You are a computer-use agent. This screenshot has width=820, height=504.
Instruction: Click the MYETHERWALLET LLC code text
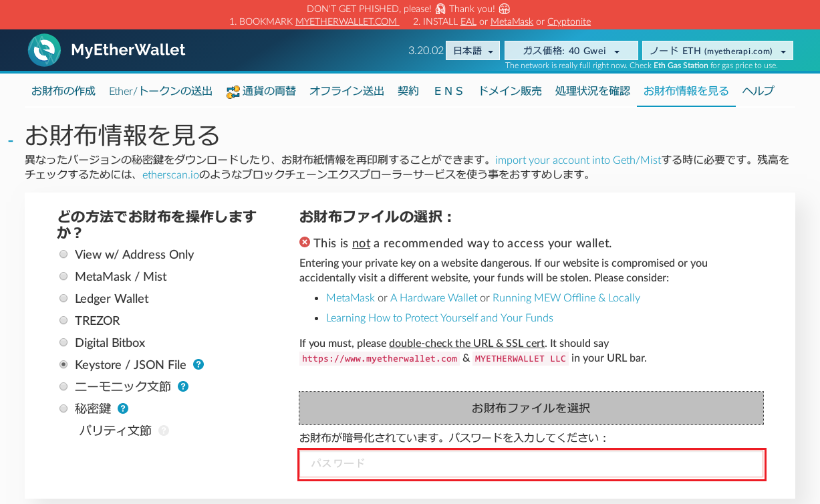click(521, 359)
